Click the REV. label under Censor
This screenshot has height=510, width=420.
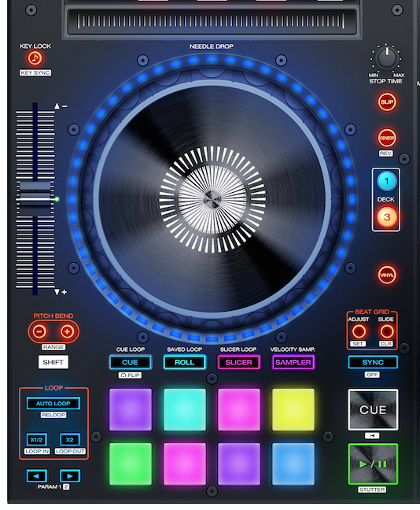coord(386,153)
